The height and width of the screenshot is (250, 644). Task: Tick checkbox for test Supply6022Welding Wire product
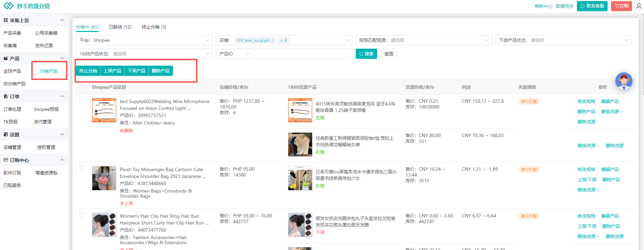[x=82, y=100]
